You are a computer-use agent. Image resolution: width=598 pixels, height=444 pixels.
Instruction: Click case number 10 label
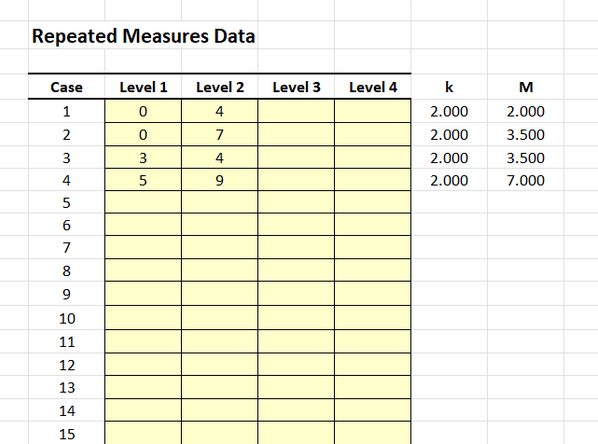click(67, 319)
